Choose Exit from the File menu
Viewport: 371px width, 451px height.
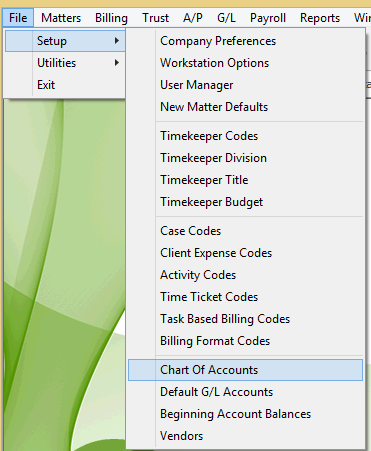[x=65, y=85]
